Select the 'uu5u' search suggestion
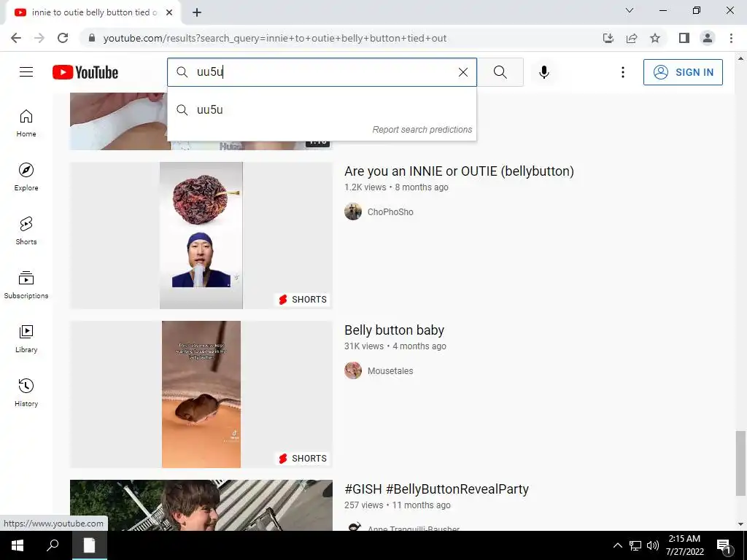The image size is (747, 560). point(322,110)
